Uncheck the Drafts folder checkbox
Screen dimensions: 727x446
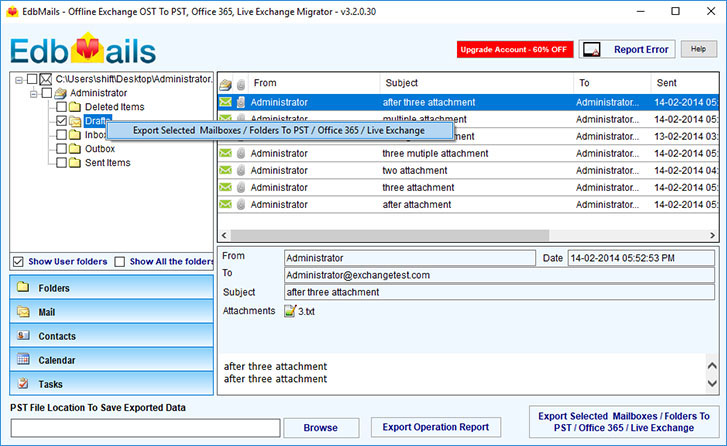61,121
